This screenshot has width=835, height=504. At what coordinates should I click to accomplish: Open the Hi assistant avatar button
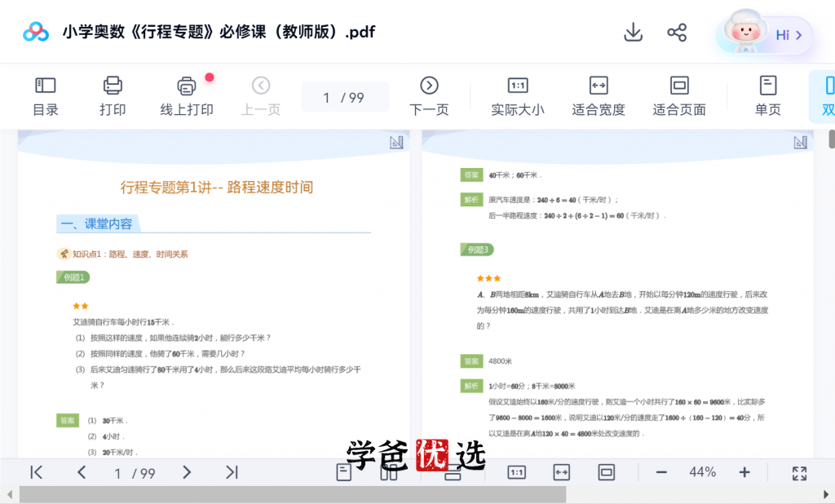point(764,33)
